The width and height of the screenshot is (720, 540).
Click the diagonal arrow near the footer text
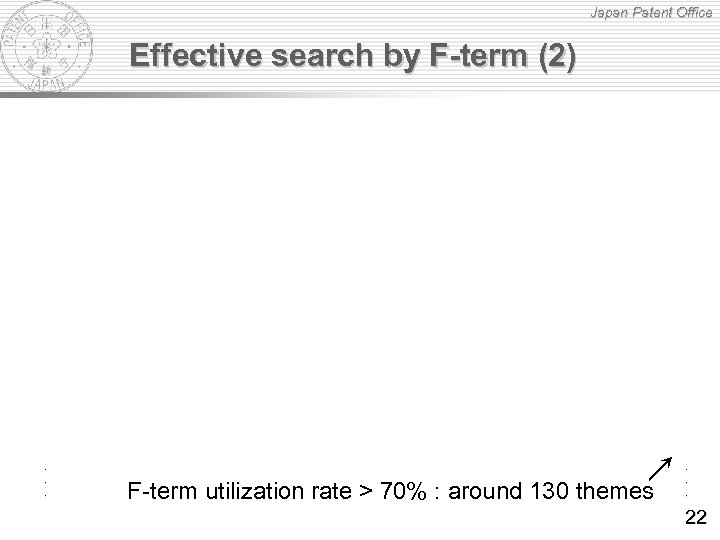click(x=659, y=465)
